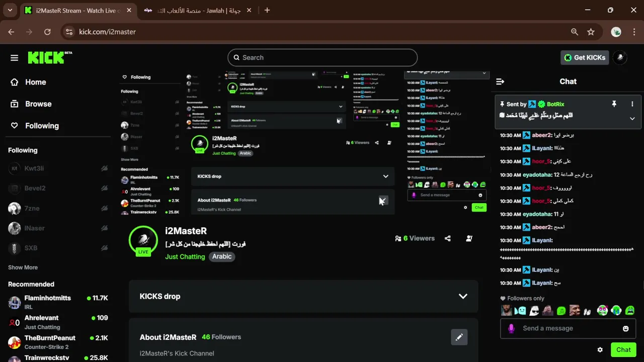Image resolution: width=644 pixels, height=362 pixels.
Task: Insert the bearded man face emote
Action: (x=507, y=311)
